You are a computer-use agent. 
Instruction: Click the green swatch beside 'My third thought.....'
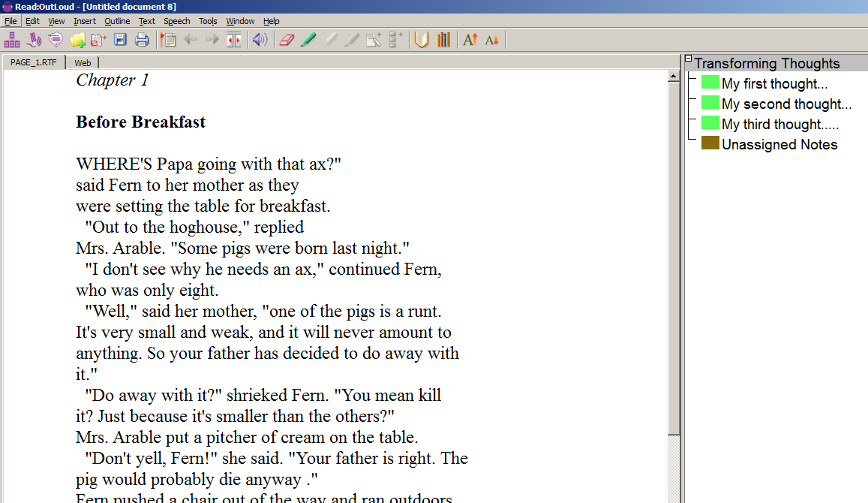coord(710,122)
